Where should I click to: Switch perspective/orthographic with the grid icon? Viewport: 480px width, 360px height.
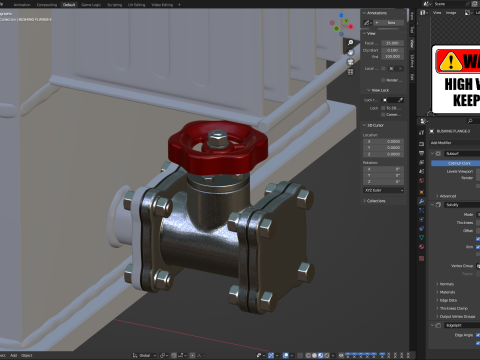(x=350, y=72)
